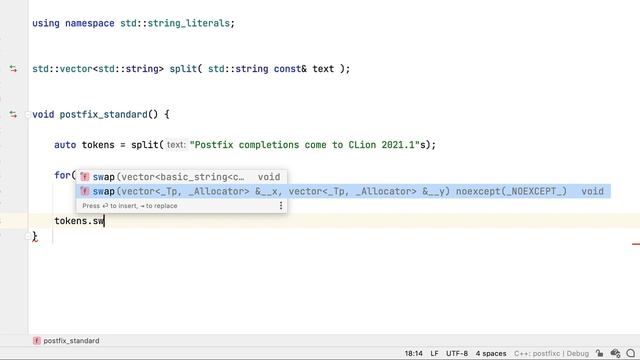The image size is (640, 360).
Task: Select first swap completion with basic_string vector
Action: pos(181,177)
